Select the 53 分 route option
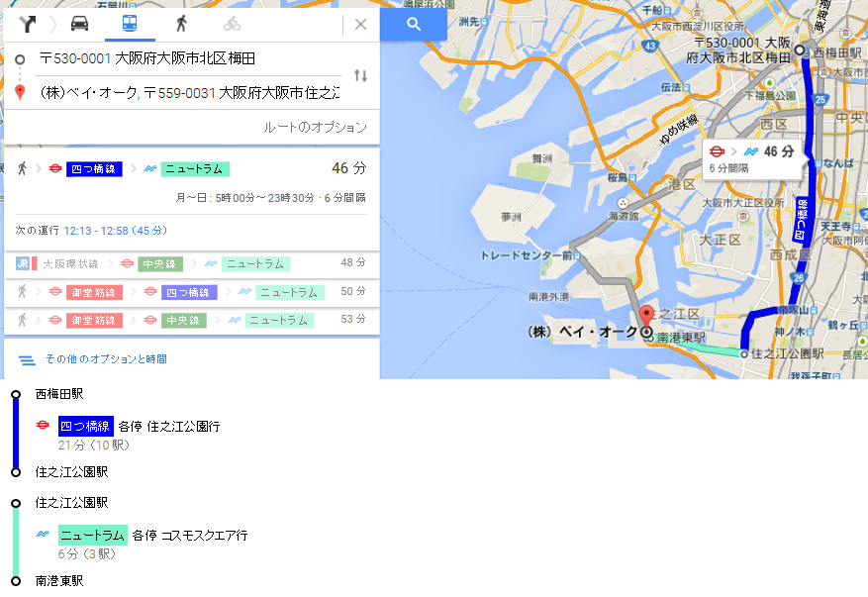Viewport: 868px width, 597px height. [192, 320]
